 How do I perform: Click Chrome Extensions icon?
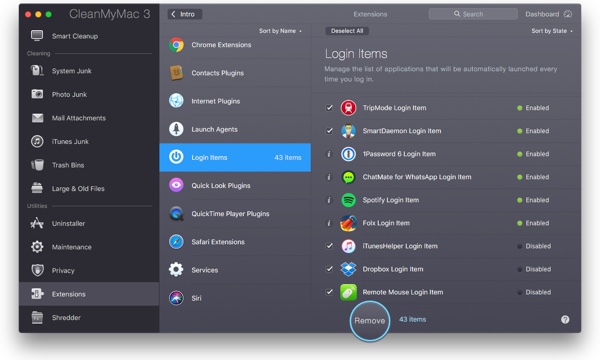(x=176, y=45)
